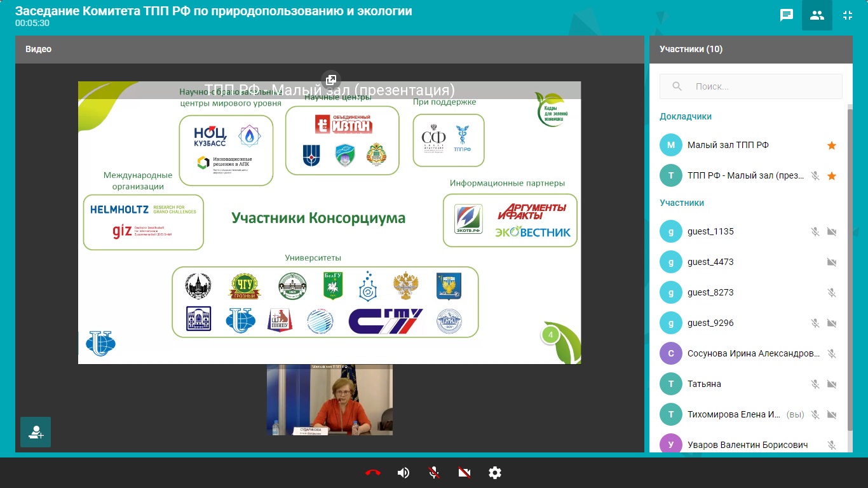The height and width of the screenshot is (488, 868).
Task: Switch to the Видео tab
Action: pos(38,49)
